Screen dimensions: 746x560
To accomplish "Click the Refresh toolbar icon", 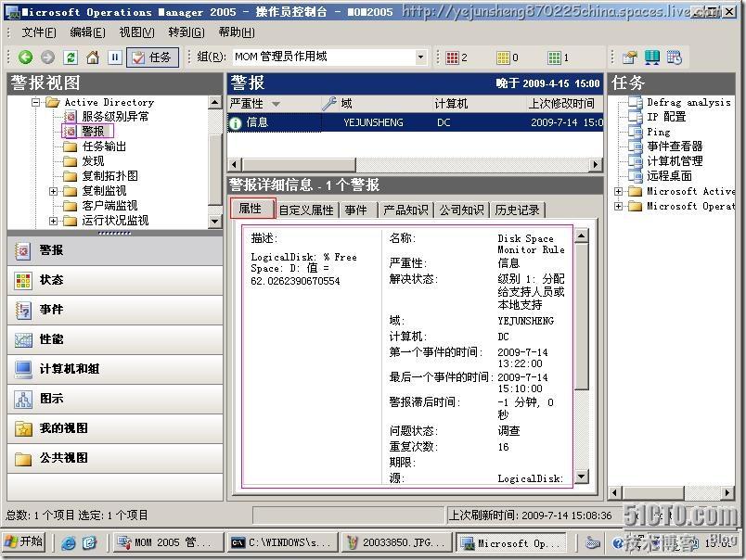I will pos(71,57).
